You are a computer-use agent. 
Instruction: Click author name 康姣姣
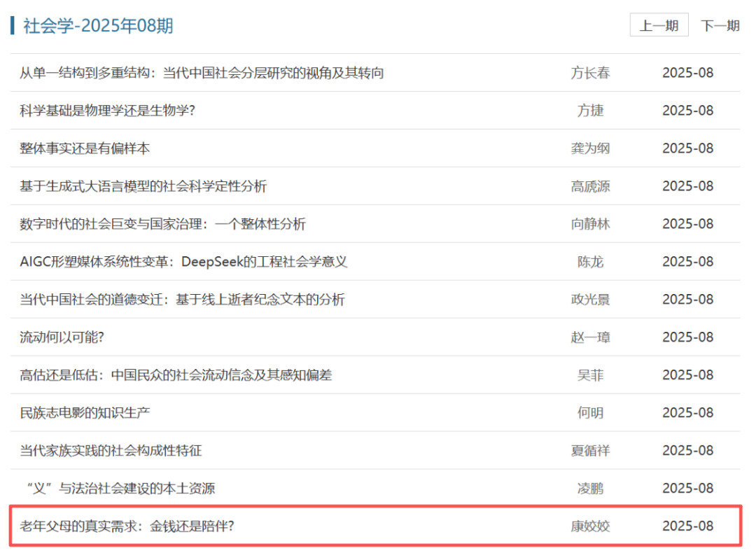click(x=591, y=526)
